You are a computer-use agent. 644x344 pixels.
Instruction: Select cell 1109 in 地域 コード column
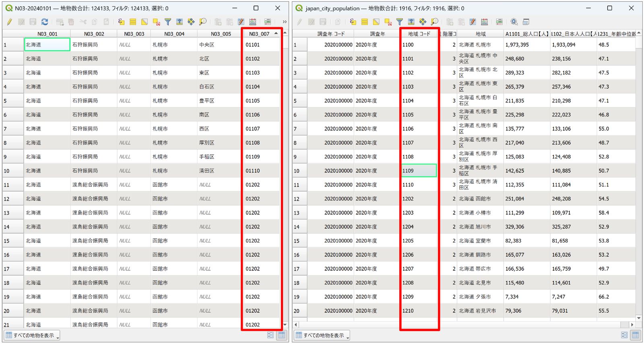pos(419,170)
